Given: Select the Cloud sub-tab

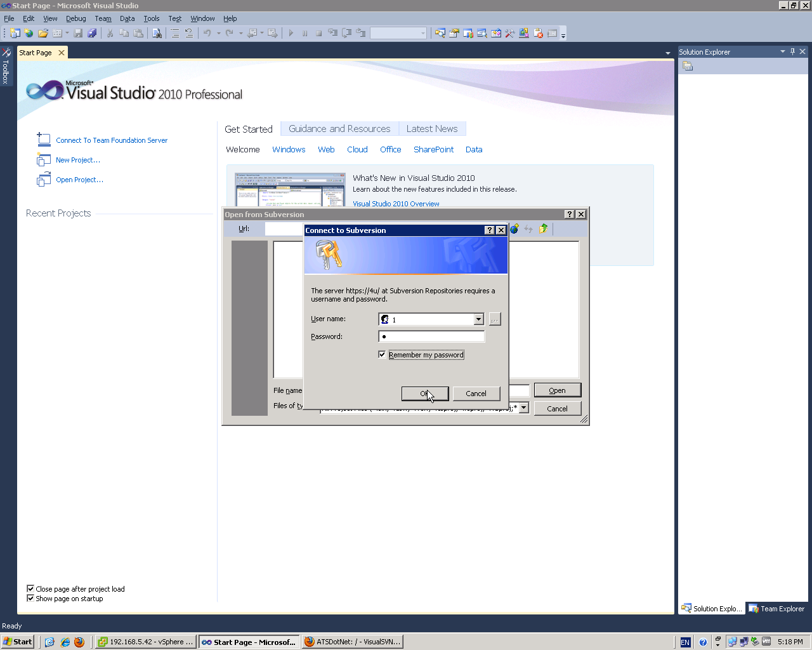Looking at the screenshot, I should [357, 149].
